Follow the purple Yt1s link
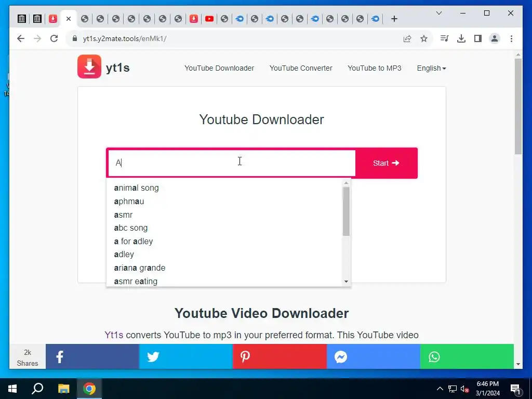Viewport: 532px width, 399px height. point(114,335)
